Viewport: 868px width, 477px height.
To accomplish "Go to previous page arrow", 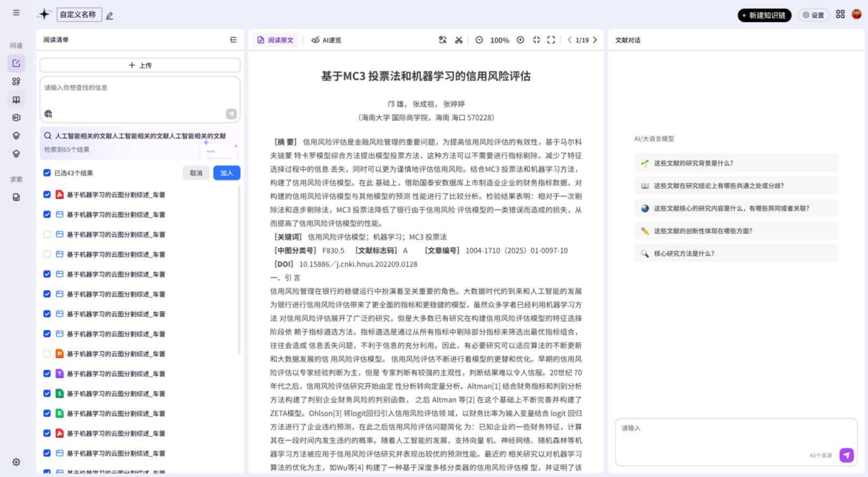I will [x=570, y=40].
